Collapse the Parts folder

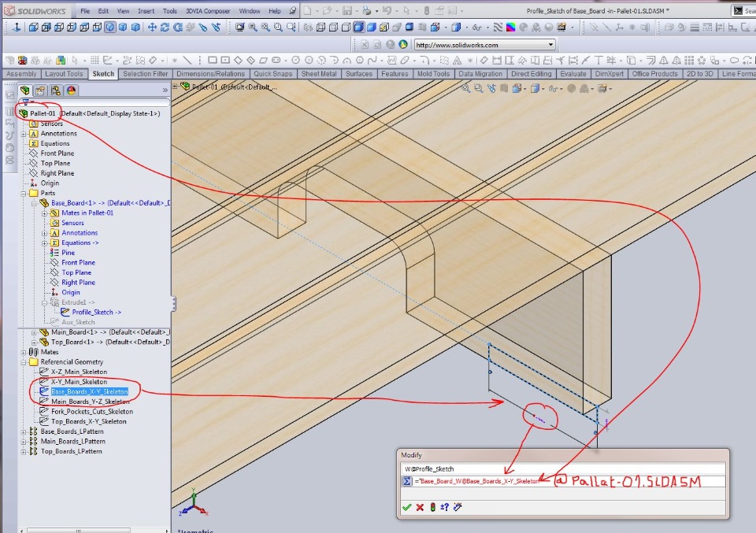pos(24,193)
